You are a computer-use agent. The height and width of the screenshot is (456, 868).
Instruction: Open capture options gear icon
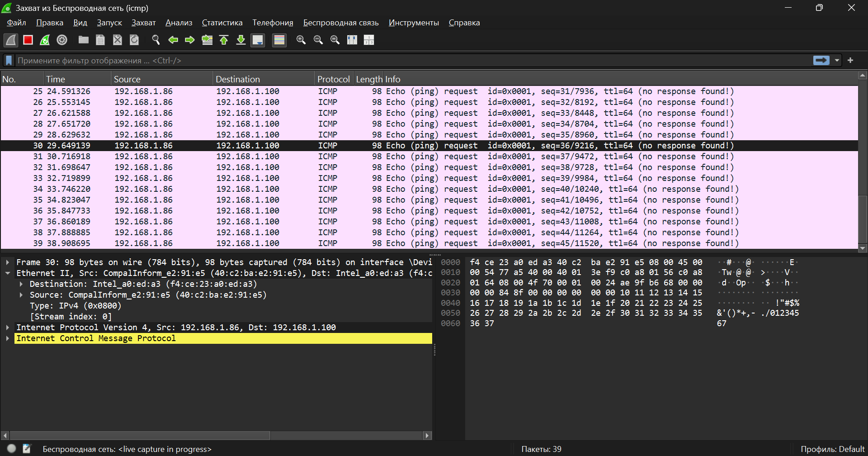tap(62, 40)
